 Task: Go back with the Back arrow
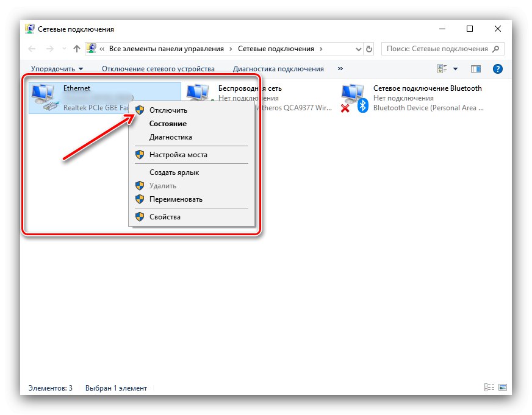tap(32, 49)
